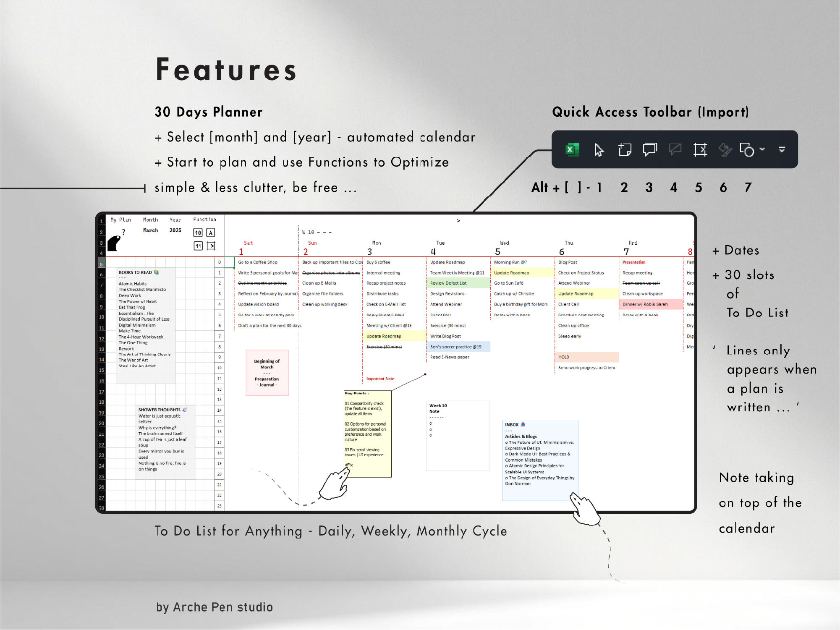Click the crop-frame icon in Quick Access Toolbar
Viewport: 840px width, 630px height.
[x=700, y=149]
